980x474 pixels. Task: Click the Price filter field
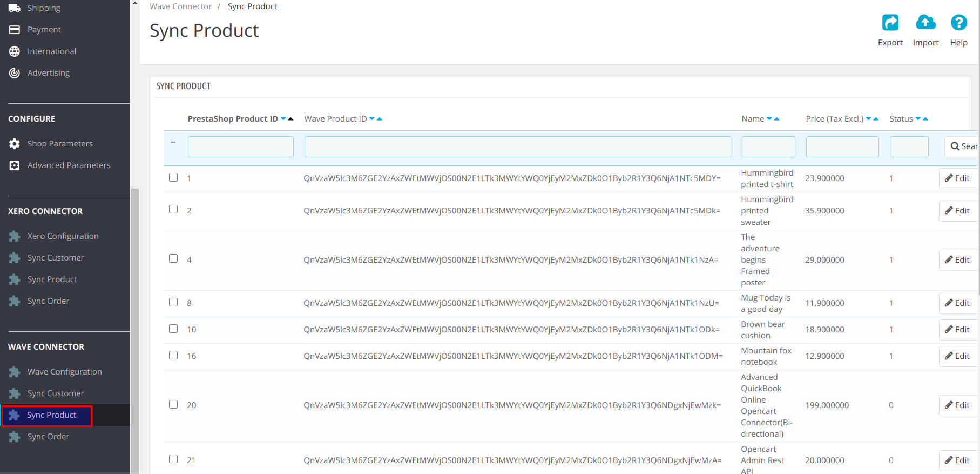[x=842, y=146]
